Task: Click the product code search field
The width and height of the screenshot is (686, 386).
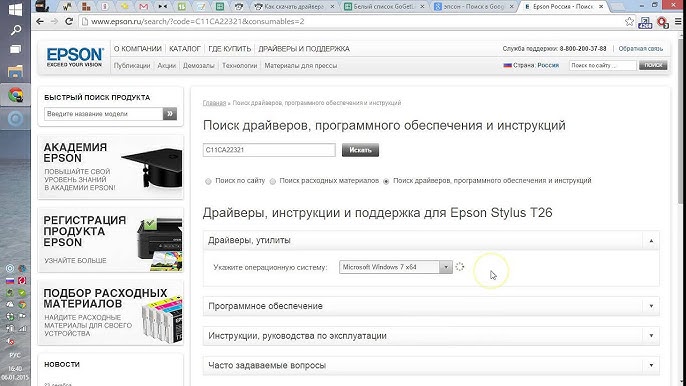Action: pyautogui.click(x=269, y=150)
